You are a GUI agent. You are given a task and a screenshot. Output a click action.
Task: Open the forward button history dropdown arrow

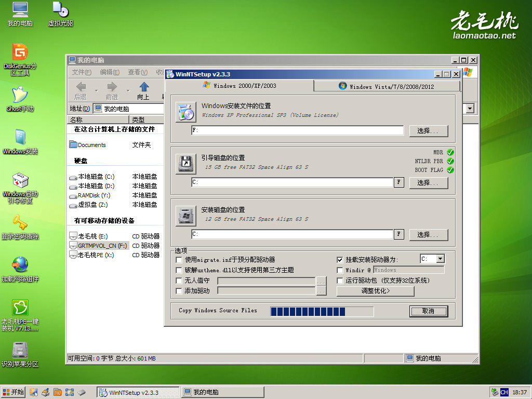coord(128,91)
